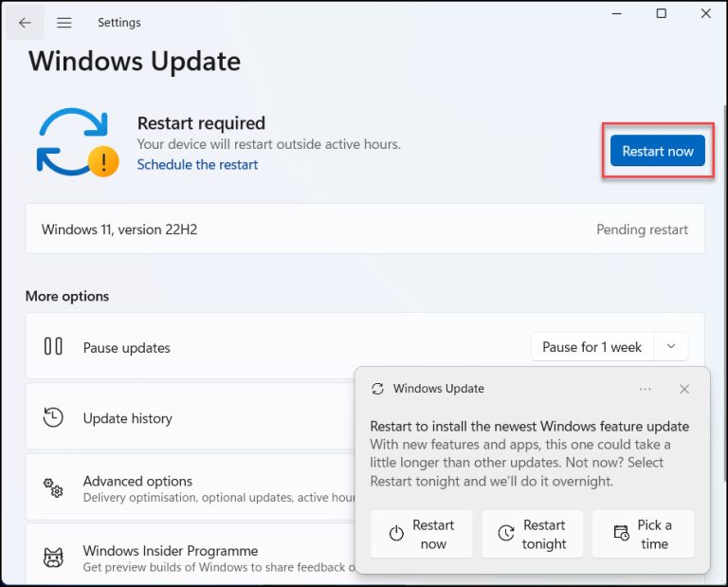The width and height of the screenshot is (728, 587).
Task: Click the Restart required heading
Action: (x=201, y=123)
